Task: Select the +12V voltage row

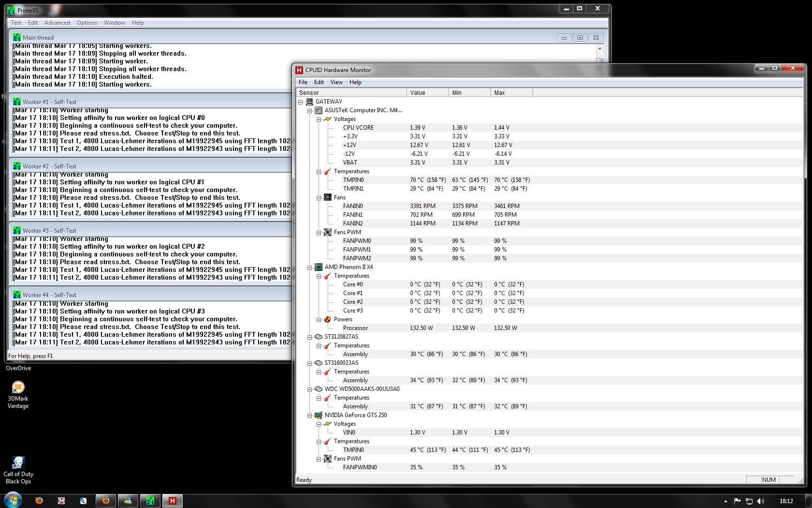Action: click(x=549, y=145)
